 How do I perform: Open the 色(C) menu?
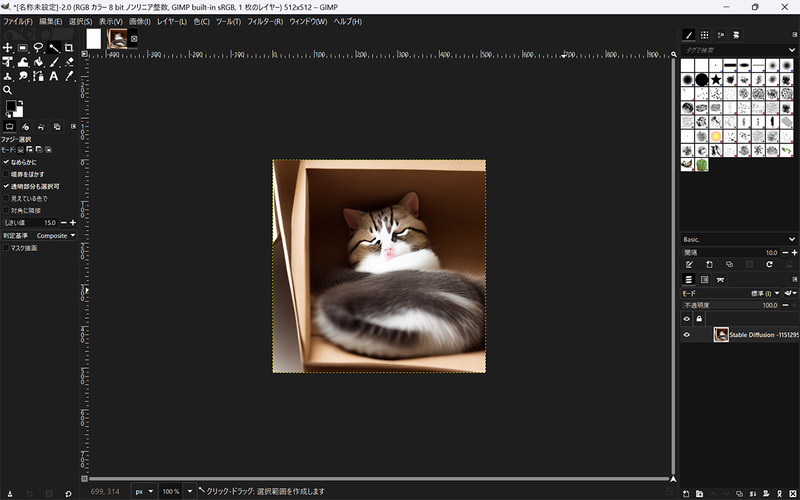202,21
